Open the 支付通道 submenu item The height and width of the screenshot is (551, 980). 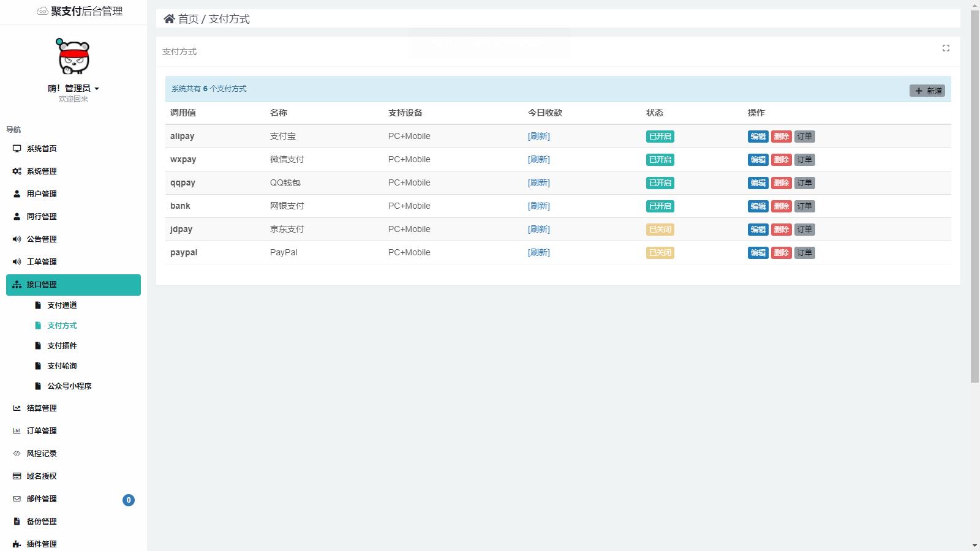(x=62, y=305)
